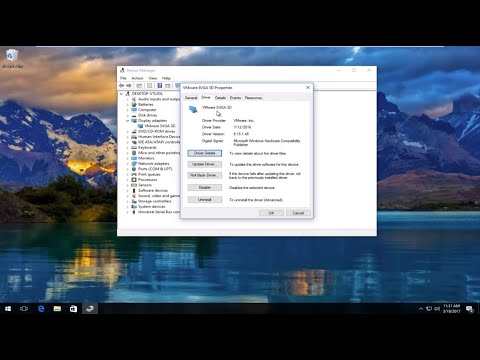This screenshot has height=360, width=480.
Task: Open the Help menu in Device Manager
Action: click(x=166, y=78)
